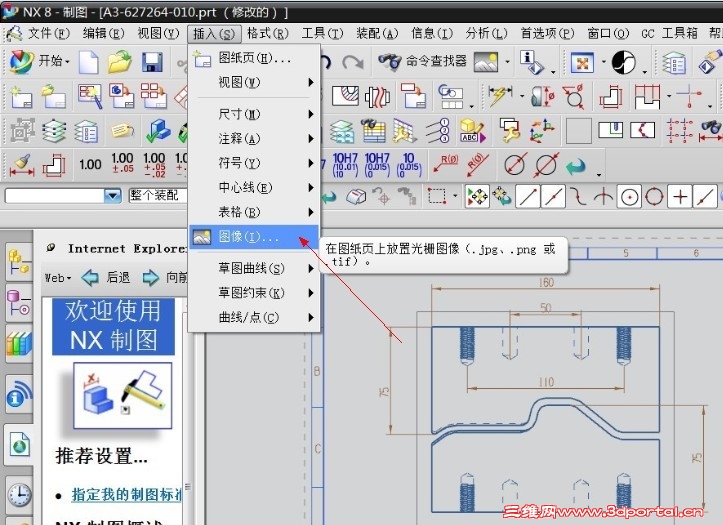Toggle the rectangle selection mode icon
Viewport: 723px width, 525px height.
click(436, 196)
